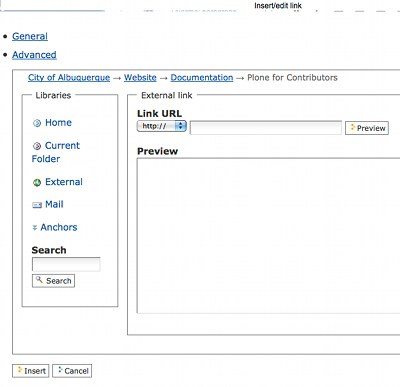
Task: Click the Preview button beside URL
Action: [x=367, y=128]
